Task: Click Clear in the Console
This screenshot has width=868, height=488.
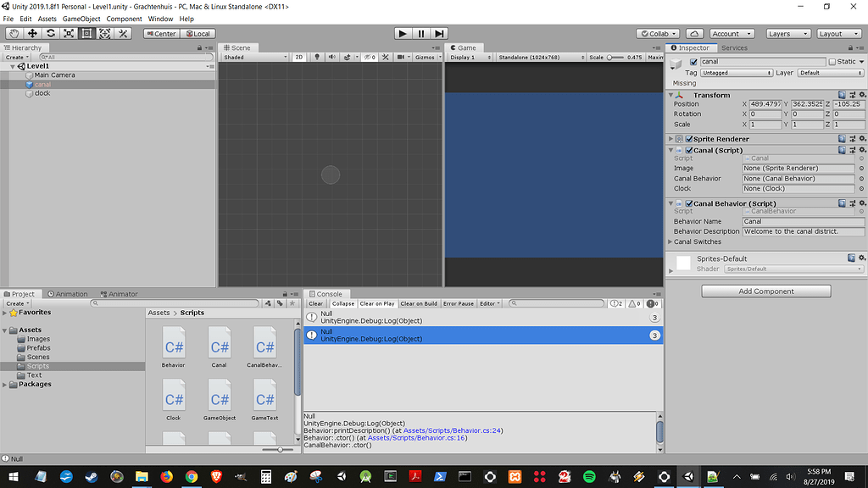Action: point(314,303)
